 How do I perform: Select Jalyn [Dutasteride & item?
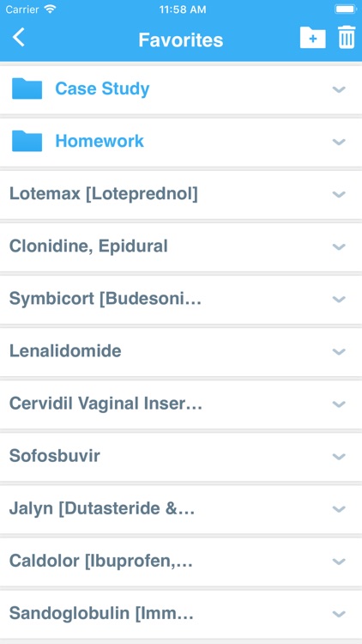tap(181, 509)
